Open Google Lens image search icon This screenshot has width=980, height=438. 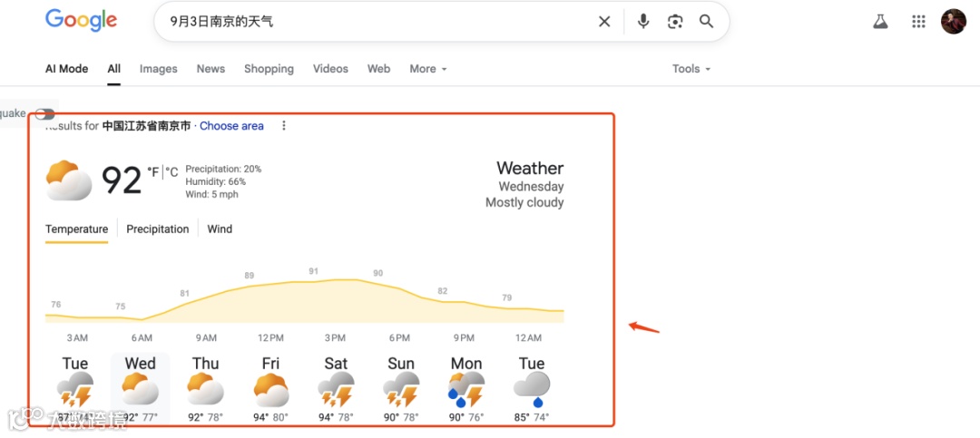[675, 22]
